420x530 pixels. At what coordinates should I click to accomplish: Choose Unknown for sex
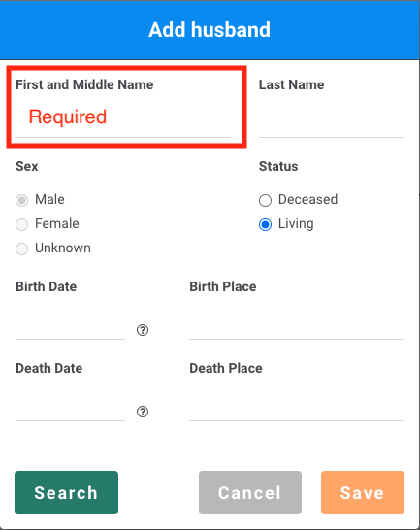[21, 248]
